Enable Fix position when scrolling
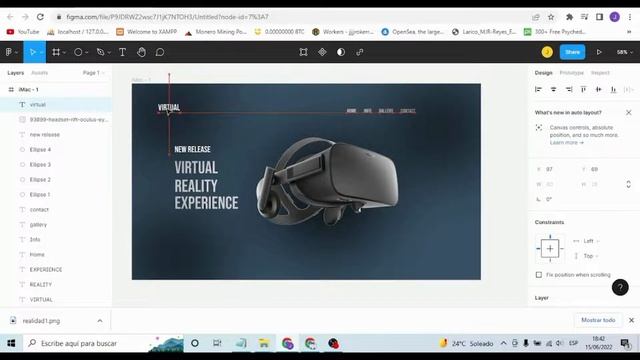Viewport: 640px width, 360px height. [539, 275]
